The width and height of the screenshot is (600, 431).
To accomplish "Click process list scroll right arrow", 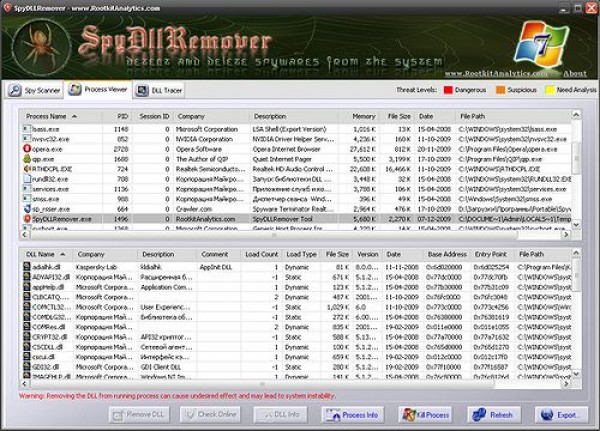I will [566, 234].
